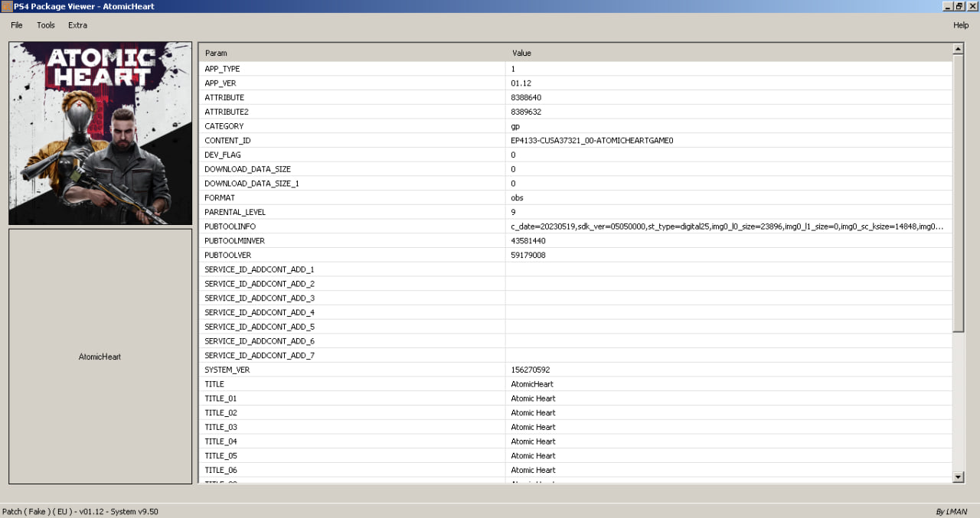Viewport: 980px width, 518px height.
Task: Select the TITLE_03 parameter cell
Action: [352, 427]
